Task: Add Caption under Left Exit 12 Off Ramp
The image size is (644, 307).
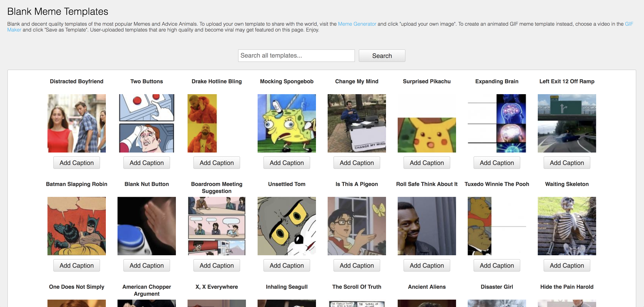Action: (567, 163)
